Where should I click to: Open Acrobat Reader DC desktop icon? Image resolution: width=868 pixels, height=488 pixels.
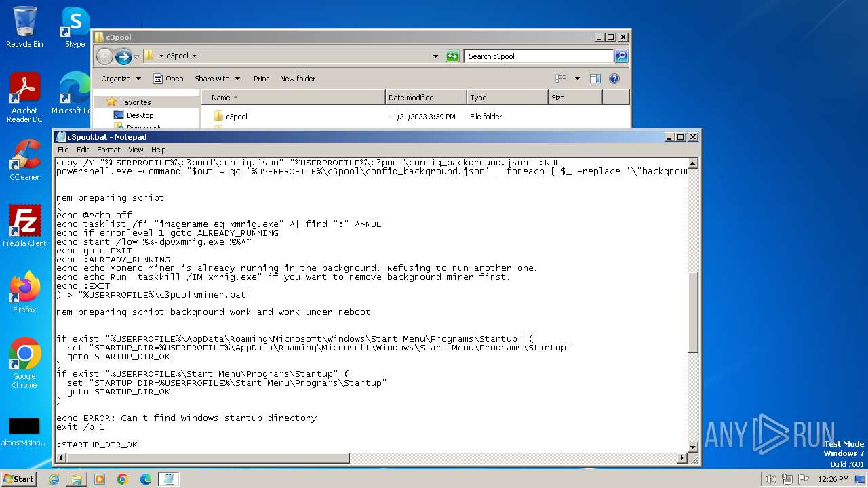click(24, 98)
